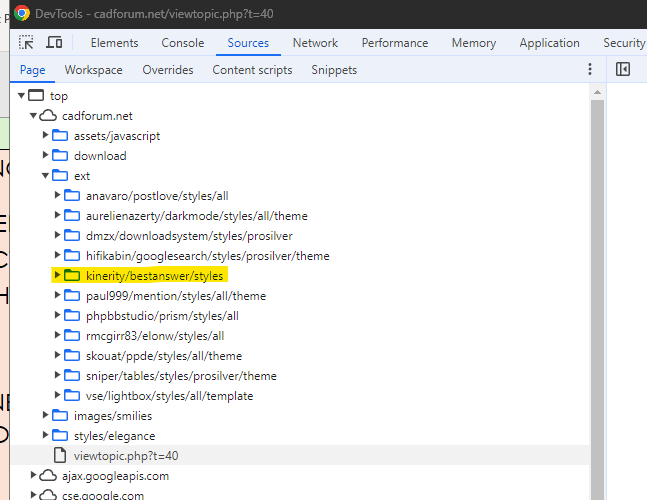Screen dimensions: 647x500
Task: Open the viewtopic.php?t=40 file
Action: point(126,455)
